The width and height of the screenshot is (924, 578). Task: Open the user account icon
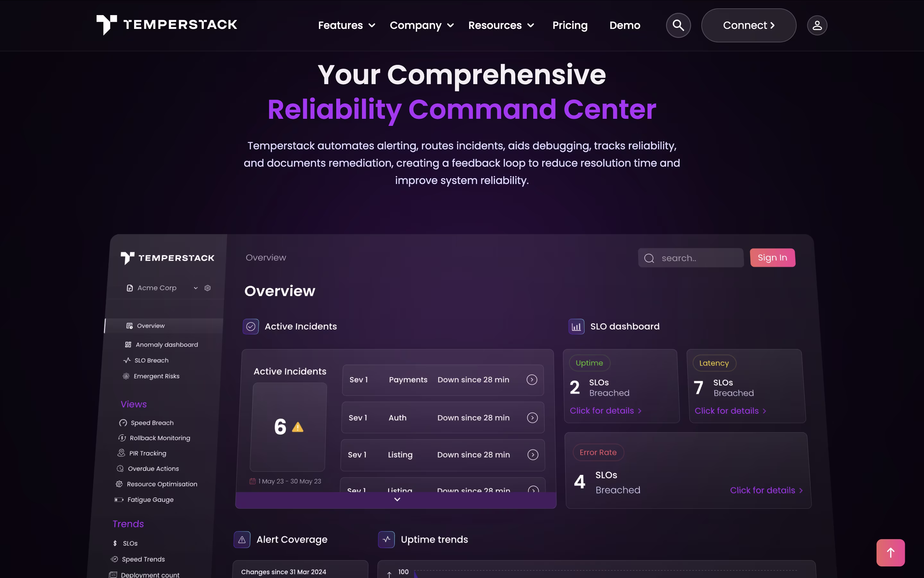click(x=817, y=25)
